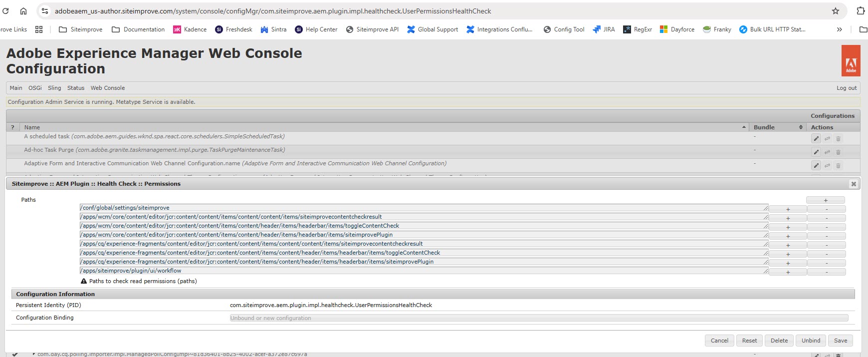The height and width of the screenshot is (357, 868).
Task: Select the PID com.siteimprove.aem.plugin.impl.healthcheck.UserPermissionsHealthCheck text
Action: [331, 305]
